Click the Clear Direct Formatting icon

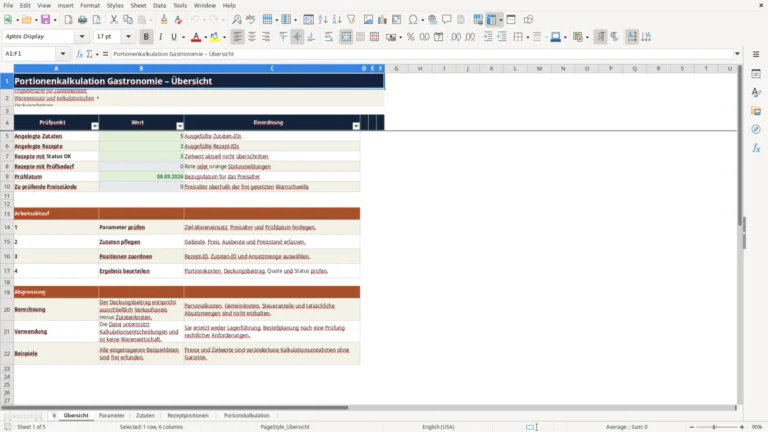click(178, 20)
